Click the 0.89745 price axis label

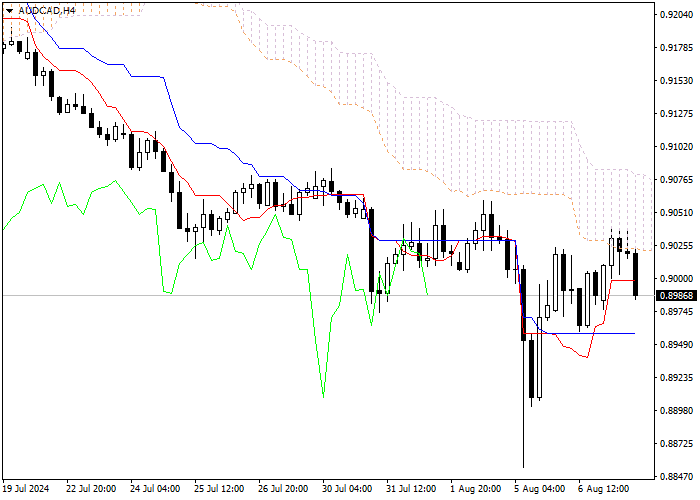pyautogui.click(x=676, y=312)
